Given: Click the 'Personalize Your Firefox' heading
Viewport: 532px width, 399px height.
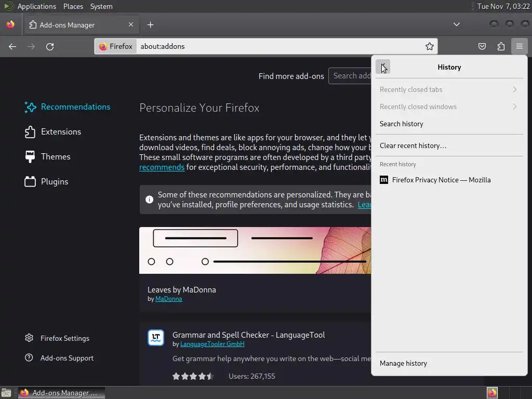Looking at the screenshot, I should pos(199,108).
